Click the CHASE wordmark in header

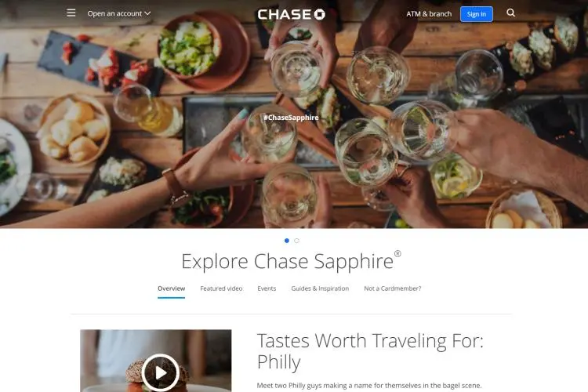click(285, 14)
